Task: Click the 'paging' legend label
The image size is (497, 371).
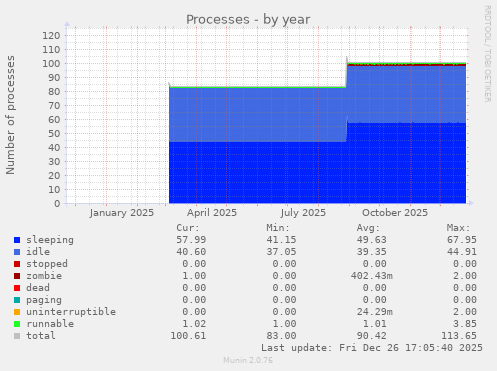Action: point(44,300)
